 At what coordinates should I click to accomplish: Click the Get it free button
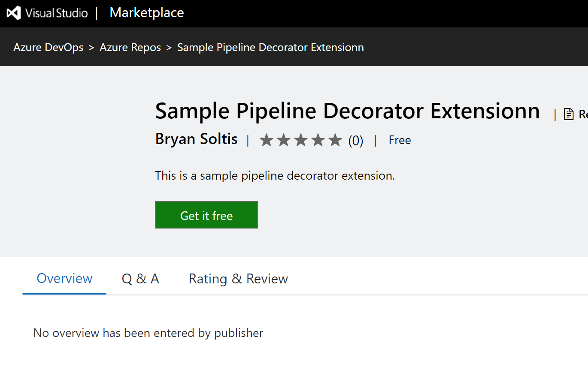(x=206, y=215)
